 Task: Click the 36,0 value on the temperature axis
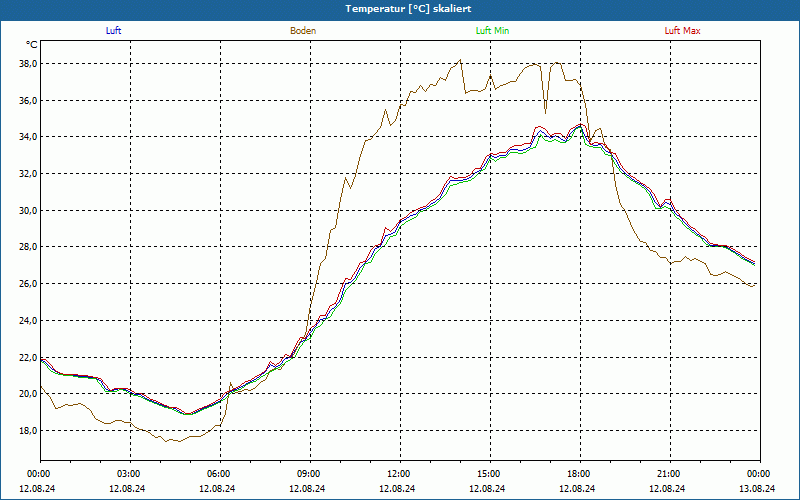[x=28, y=101]
